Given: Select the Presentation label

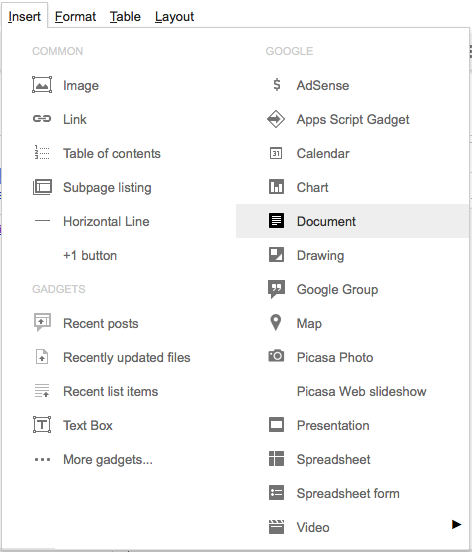Looking at the screenshot, I should coord(333,426).
